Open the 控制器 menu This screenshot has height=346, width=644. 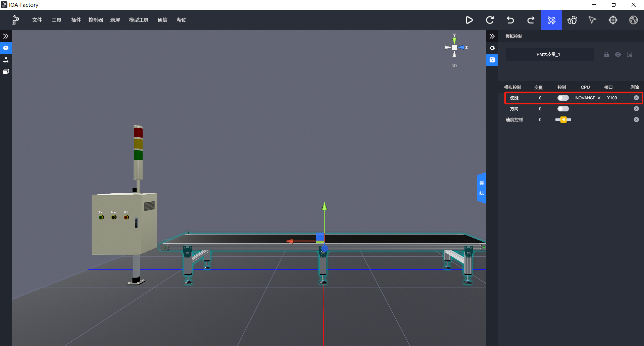pyautogui.click(x=96, y=20)
